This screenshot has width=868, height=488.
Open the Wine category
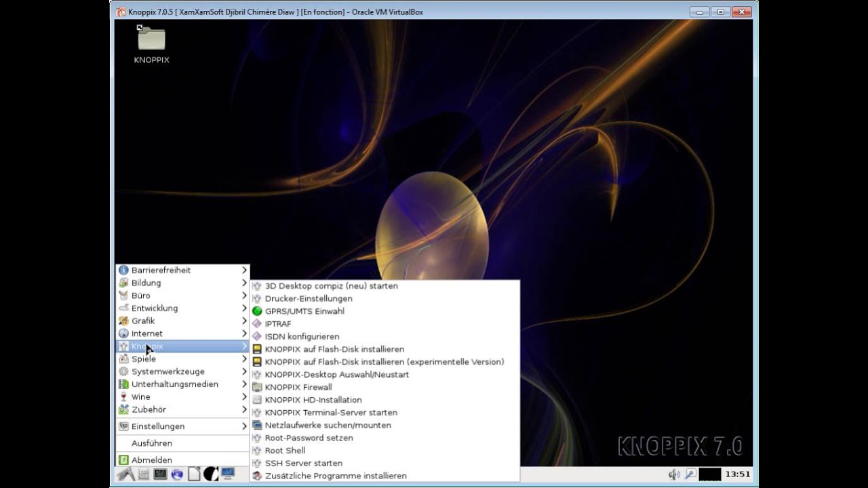click(182, 396)
